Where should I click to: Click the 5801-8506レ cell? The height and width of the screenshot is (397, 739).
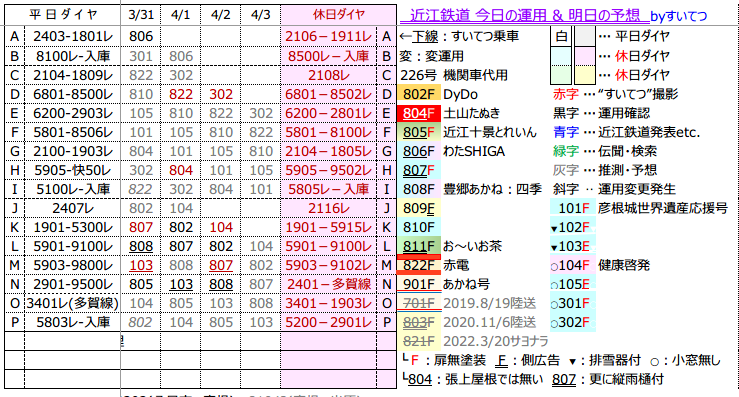[x=73, y=132]
